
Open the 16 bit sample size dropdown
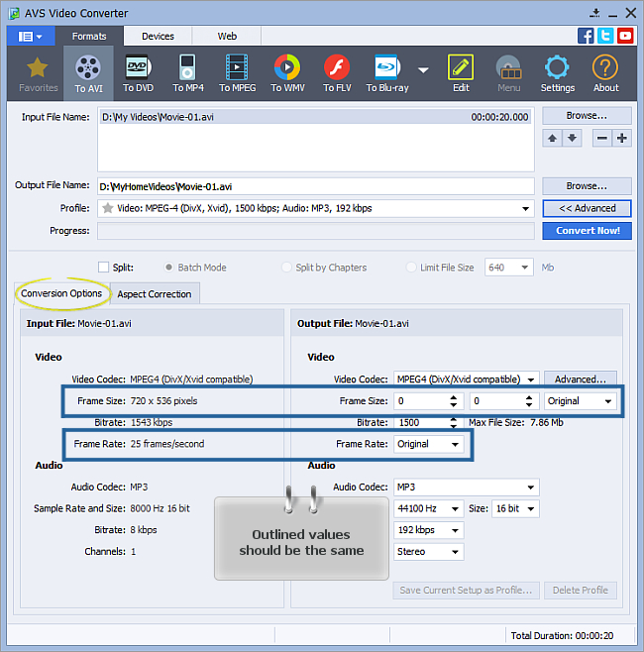click(x=531, y=509)
